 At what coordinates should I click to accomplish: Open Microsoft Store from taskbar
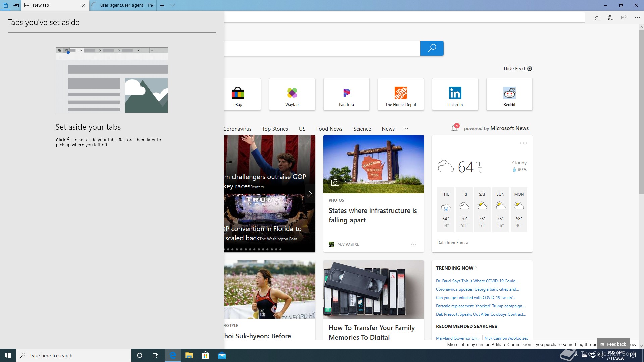tap(205, 355)
